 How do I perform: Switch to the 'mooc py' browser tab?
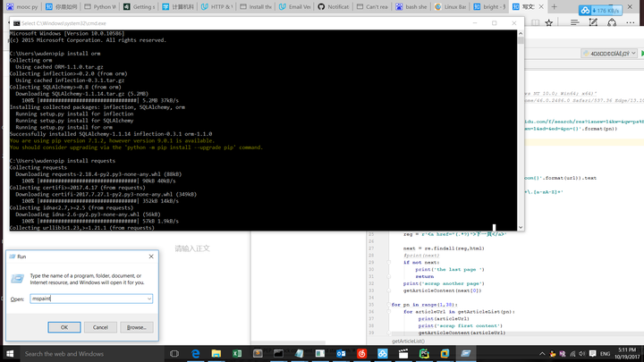click(x=21, y=6)
